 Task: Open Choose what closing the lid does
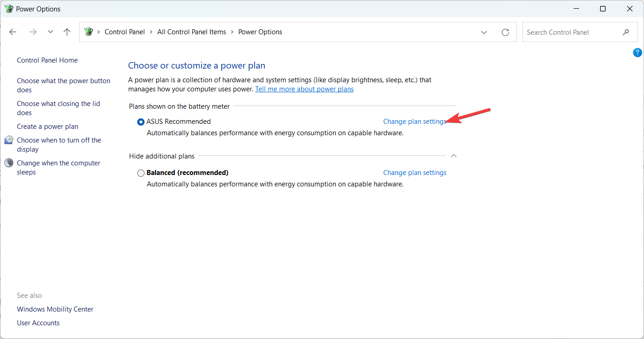click(59, 108)
